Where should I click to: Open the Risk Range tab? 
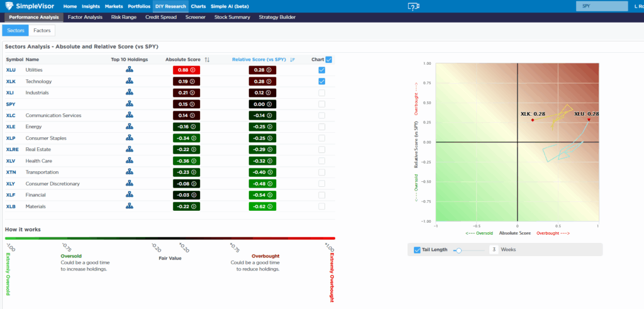click(x=123, y=17)
